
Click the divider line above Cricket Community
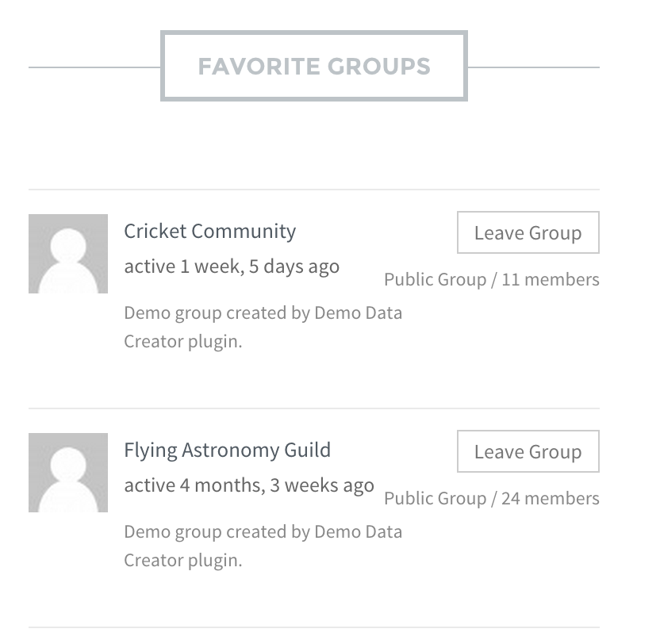pos(314,190)
